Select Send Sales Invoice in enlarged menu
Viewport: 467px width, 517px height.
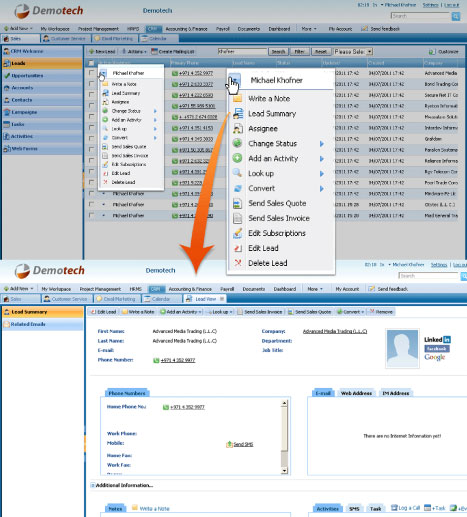279,218
